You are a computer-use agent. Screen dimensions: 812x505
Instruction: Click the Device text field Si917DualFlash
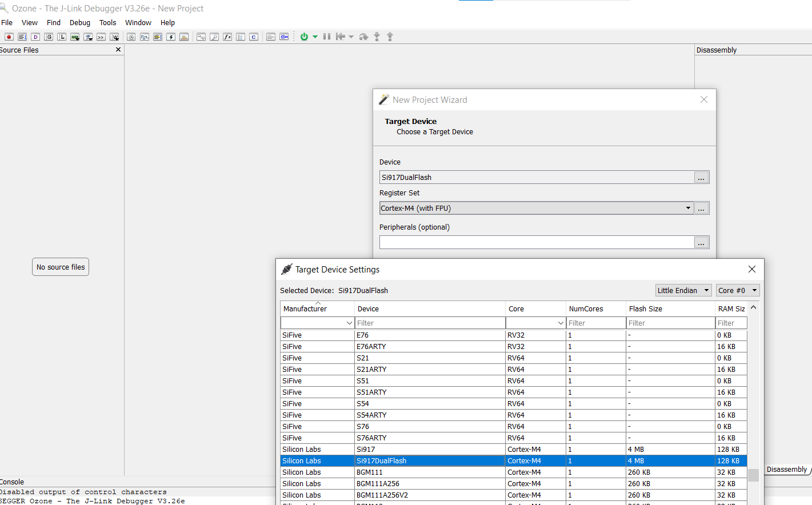pyautogui.click(x=537, y=177)
